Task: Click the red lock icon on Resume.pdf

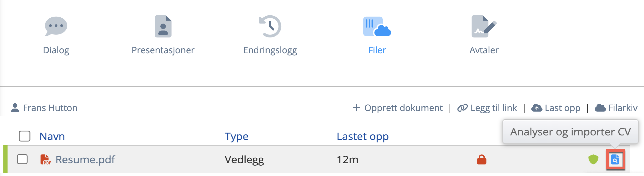Action: click(481, 160)
